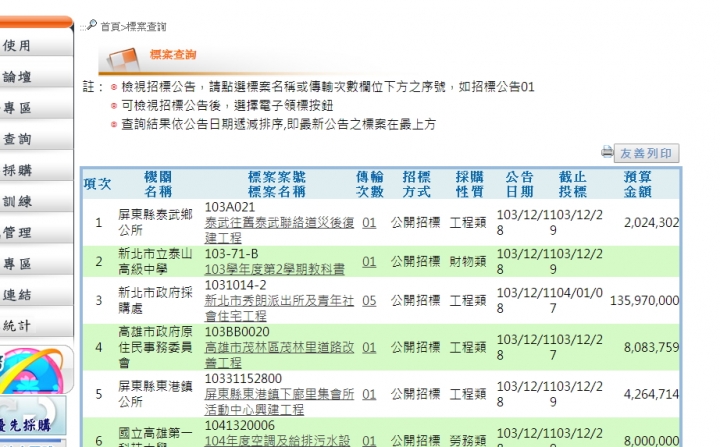Click the colorful globe banner in sidebar
Screen dimensions: 720x447
[34, 370]
